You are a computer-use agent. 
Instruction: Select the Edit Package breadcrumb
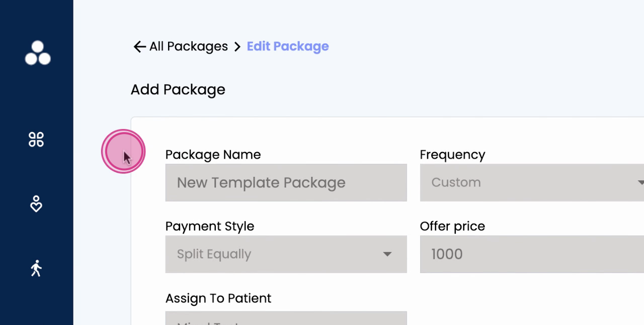287,46
